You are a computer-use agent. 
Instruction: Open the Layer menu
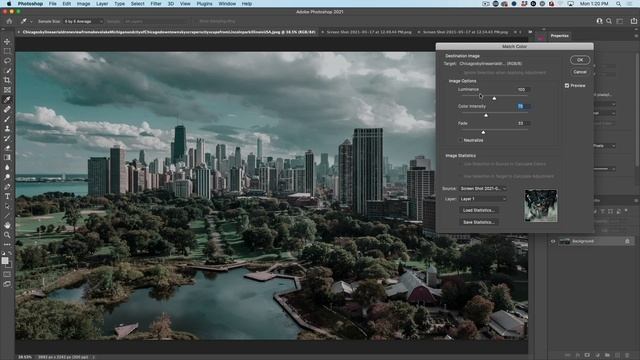click(102, 4)
